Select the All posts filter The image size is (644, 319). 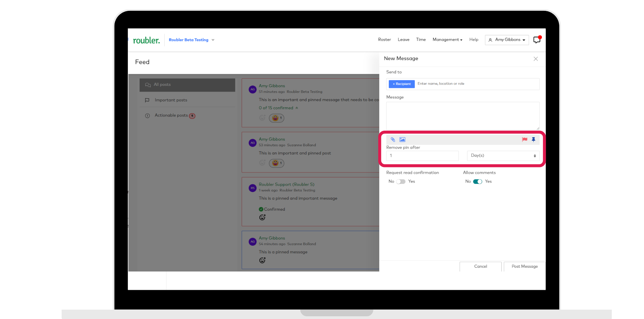(x=187, y=85)
